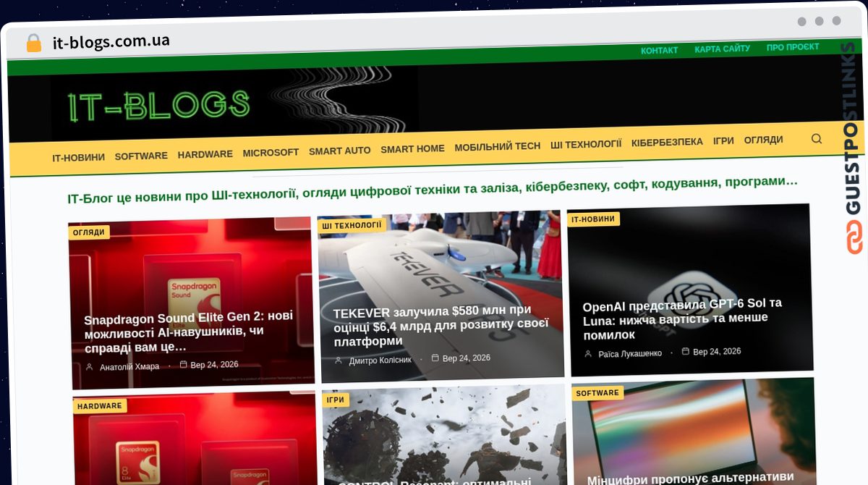This screenshot has height=485, width=868.
Task: Click ШІ ТЕХНОЛОГІЇ badge on TEKEVER card
Action: [x=352, y=225]
